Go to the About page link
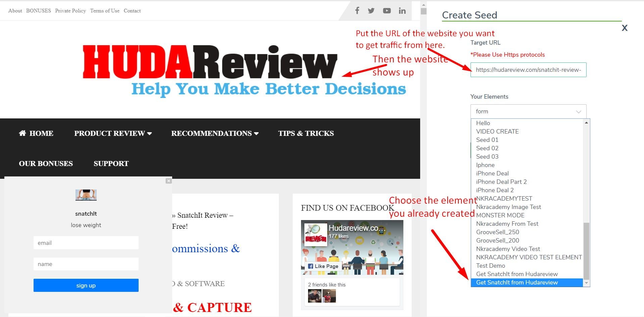 [15, 11]
